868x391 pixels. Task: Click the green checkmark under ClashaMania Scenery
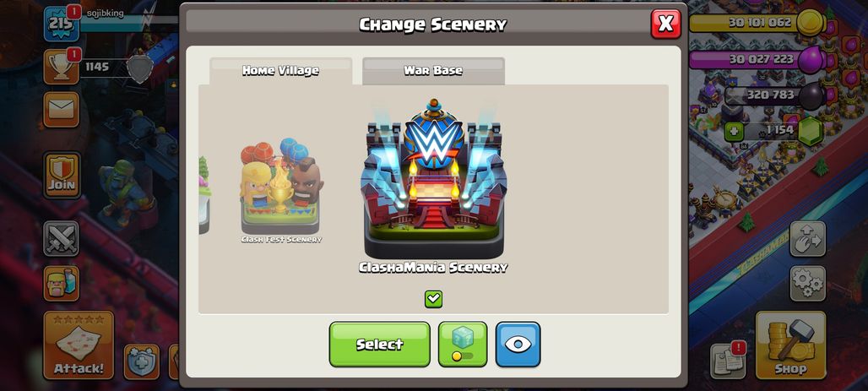(x=433, y=299)
